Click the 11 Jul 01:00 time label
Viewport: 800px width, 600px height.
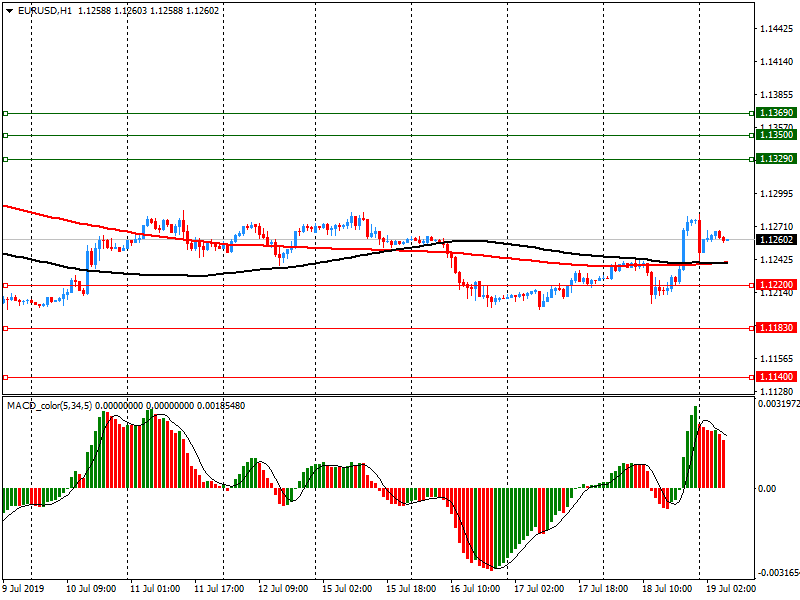155,589
